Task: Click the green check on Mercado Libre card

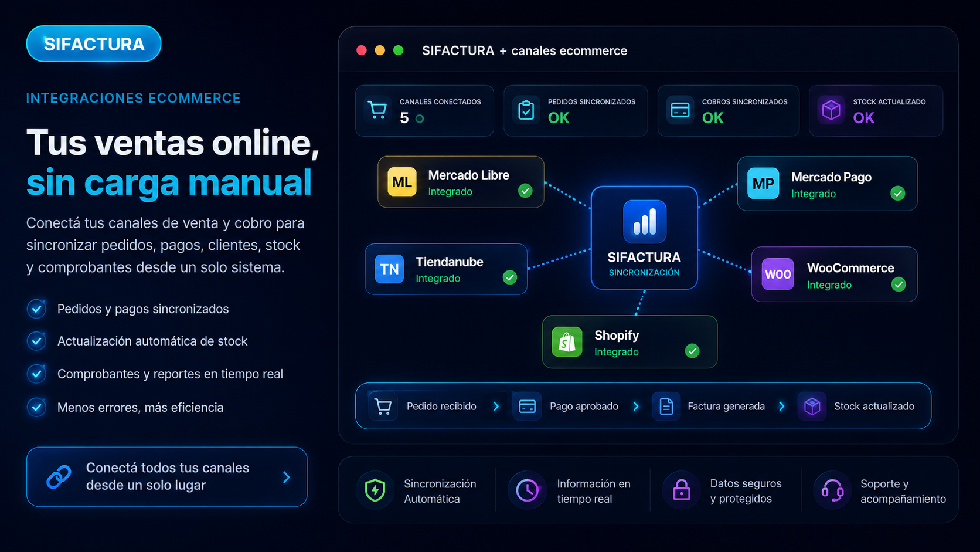Action: click(525, 191)
